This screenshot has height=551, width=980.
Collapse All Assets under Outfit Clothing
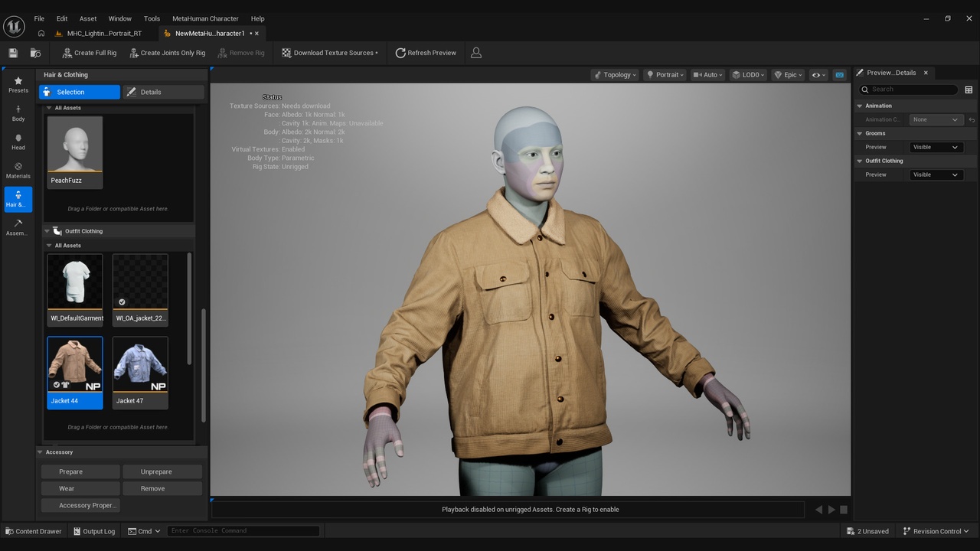click(x=49, y=246)
